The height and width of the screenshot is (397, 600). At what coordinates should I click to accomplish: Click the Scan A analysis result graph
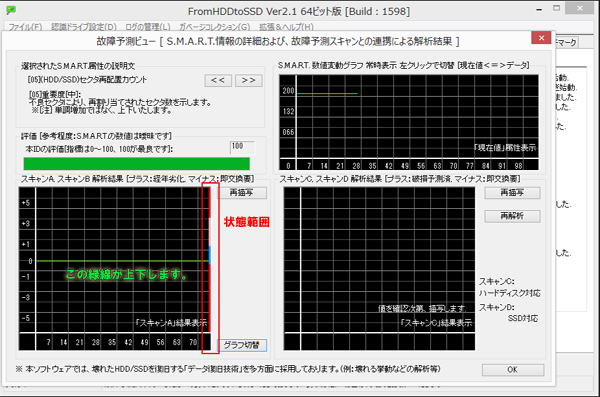pyautogui.click(x=115, y=268)
